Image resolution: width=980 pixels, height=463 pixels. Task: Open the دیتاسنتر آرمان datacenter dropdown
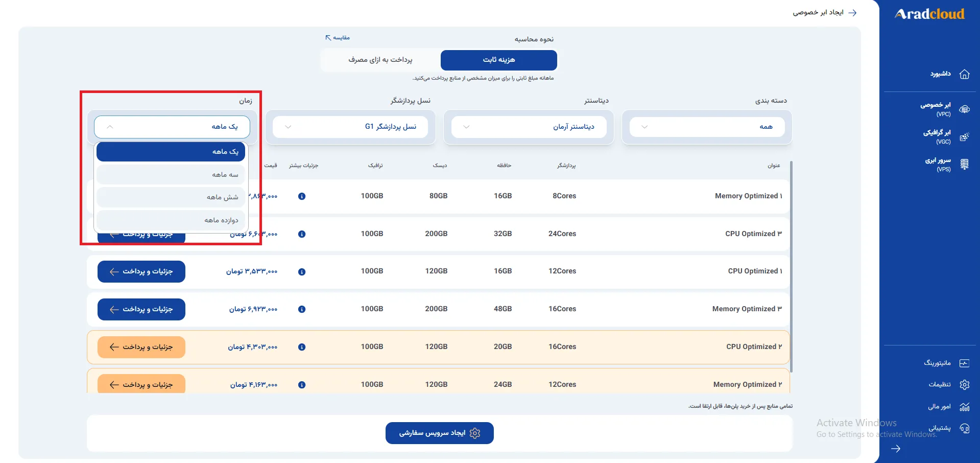tap(529, 127)
